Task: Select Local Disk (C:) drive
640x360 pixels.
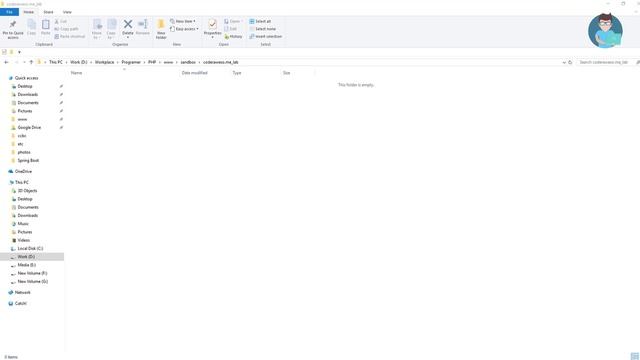Action: [30, 248]
